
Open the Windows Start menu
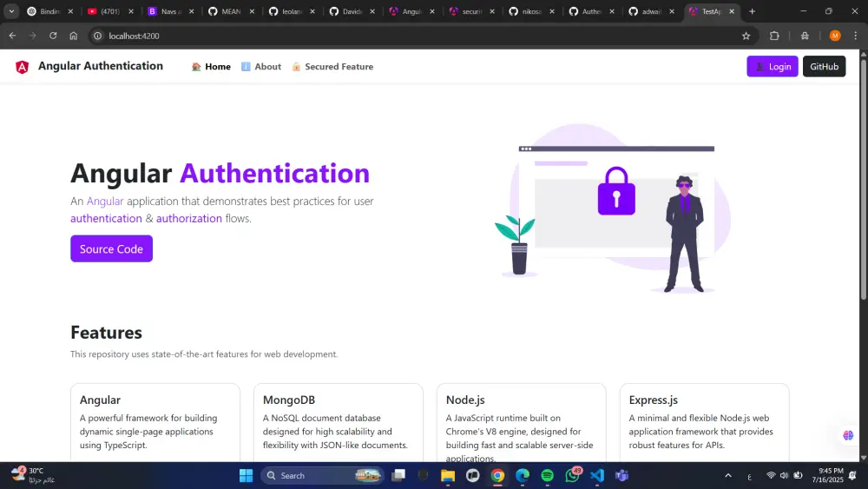click(247, 475)
